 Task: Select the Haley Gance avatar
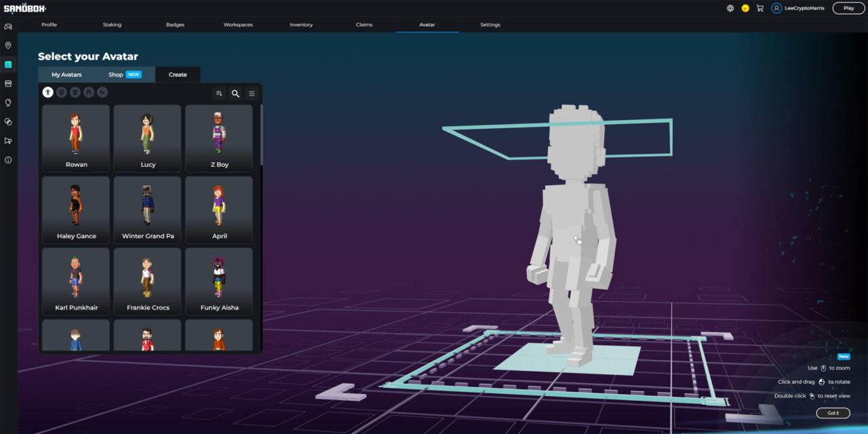pyautogui.click(x=76, y=210)
